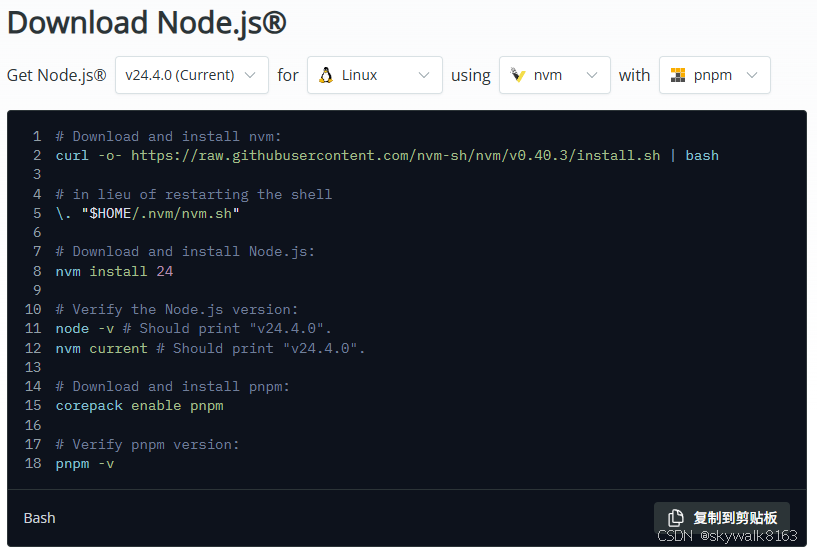Click the '# Verify the Node.js version:' comment
Image resolution: width=817 pixels, height=552 pixels.
(x=177, y=310)
